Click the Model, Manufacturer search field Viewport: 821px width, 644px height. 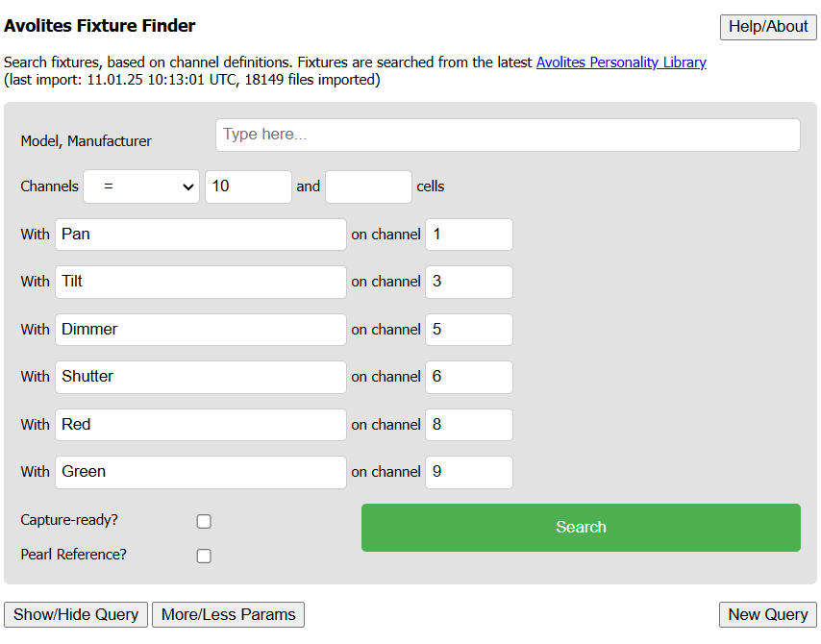pos(508,135)
